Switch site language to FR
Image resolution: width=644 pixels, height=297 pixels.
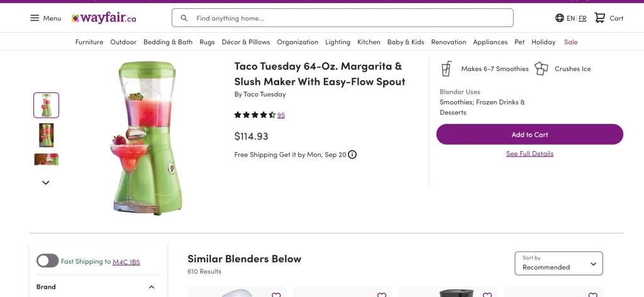click(582, 18)
